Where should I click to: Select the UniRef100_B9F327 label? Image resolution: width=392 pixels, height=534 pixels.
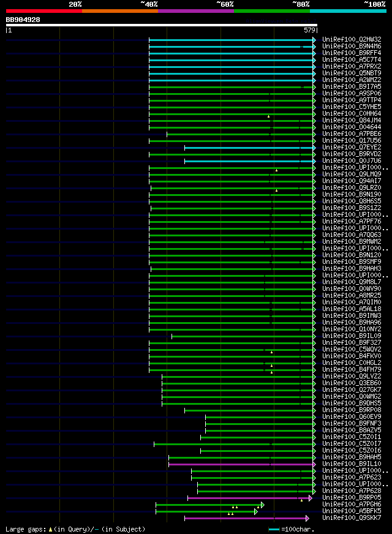[352, 342]
